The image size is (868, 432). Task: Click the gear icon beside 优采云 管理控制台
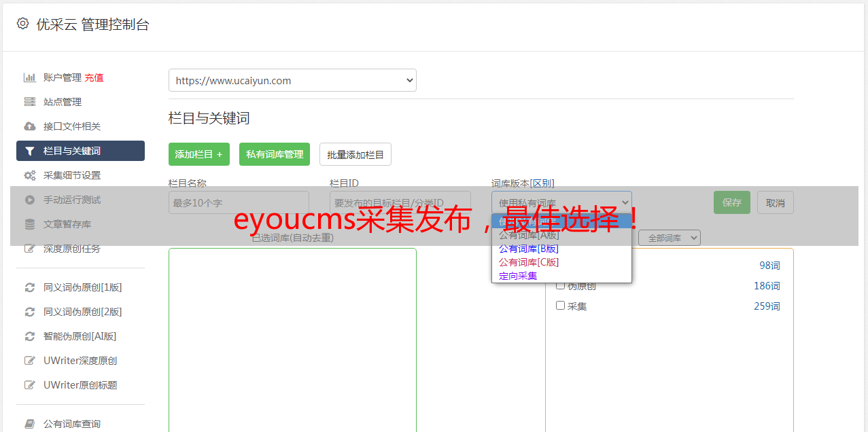click(x=22, y=24)
